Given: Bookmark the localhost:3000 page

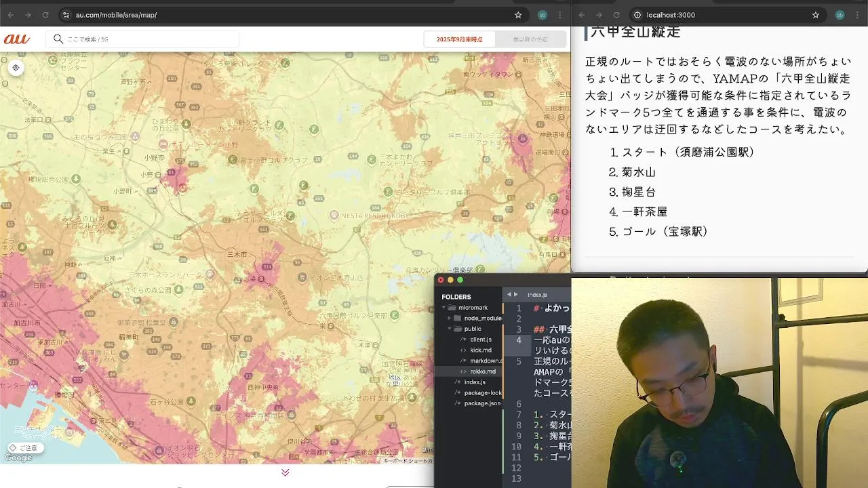Looking at the screenshot, I should click(x=816, y=15).
